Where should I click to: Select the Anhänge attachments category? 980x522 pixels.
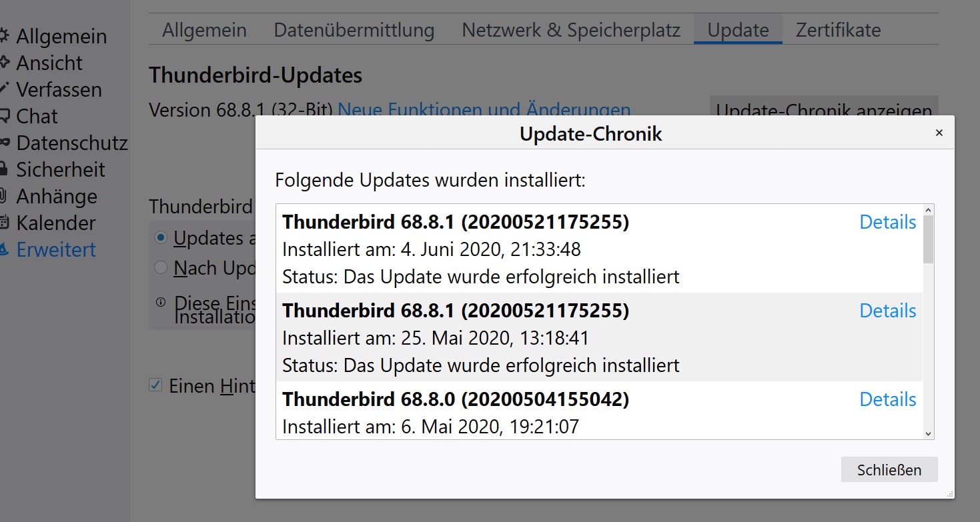[x=57, y=196]
